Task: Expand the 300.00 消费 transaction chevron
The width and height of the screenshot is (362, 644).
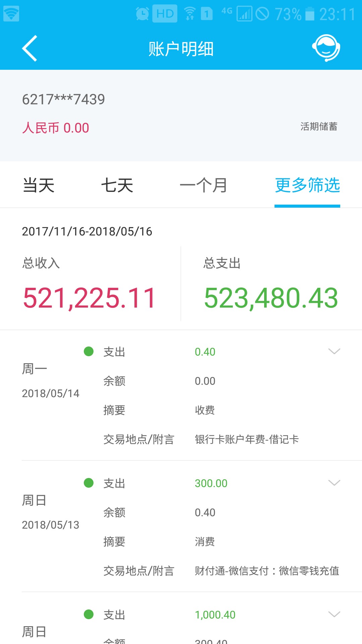Action: 334,483
